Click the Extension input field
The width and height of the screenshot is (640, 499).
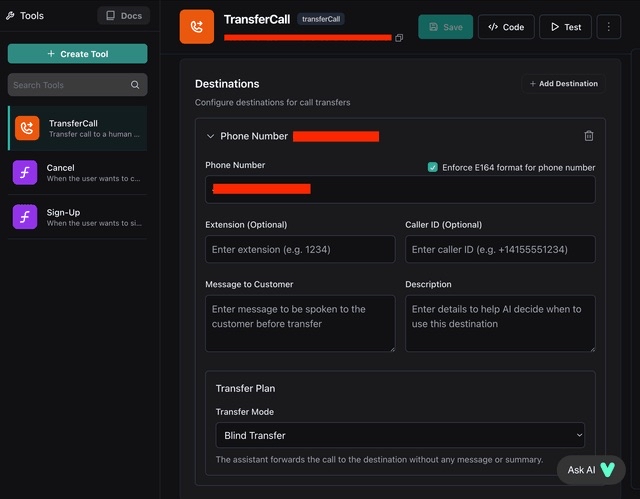click(x=300, y=249)
